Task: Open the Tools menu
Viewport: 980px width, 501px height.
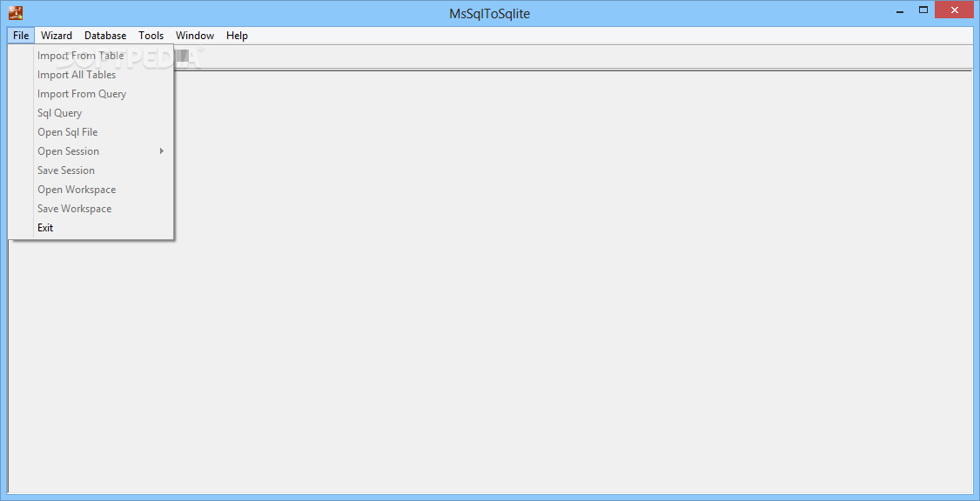Action: point(151,36)
